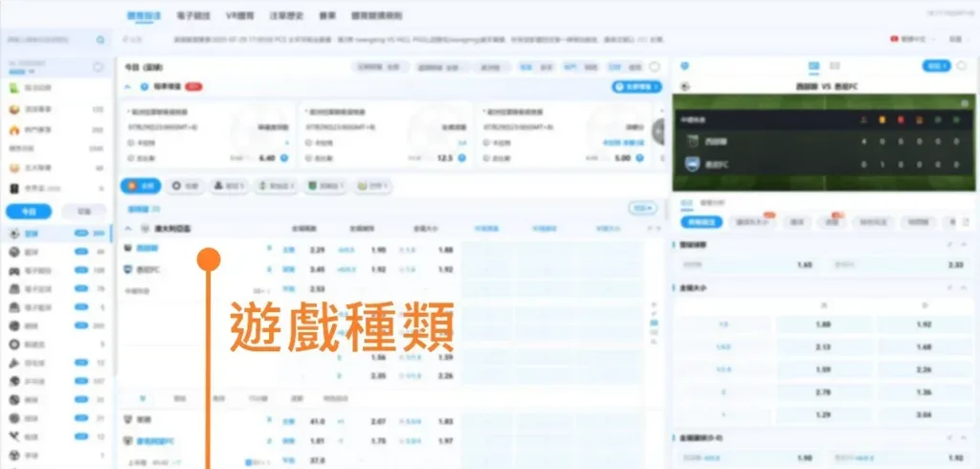Toggle the circle switch in the main filter bar
This screenshot has height=469, width=980.
(x=655, y=67)
